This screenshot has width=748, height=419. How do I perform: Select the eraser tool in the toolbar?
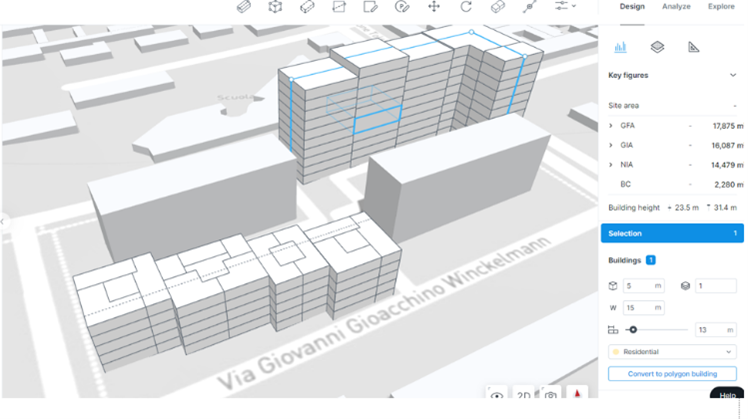498,7
